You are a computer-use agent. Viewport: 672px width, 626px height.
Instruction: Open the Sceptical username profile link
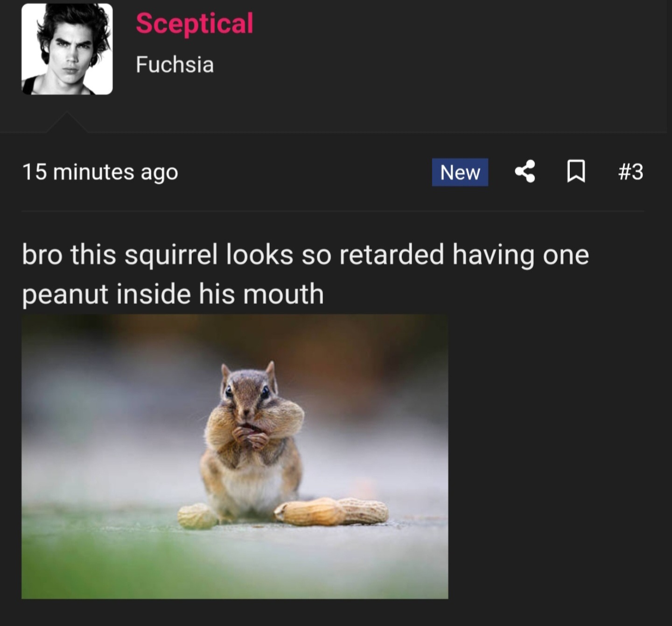tap(195, 23)
